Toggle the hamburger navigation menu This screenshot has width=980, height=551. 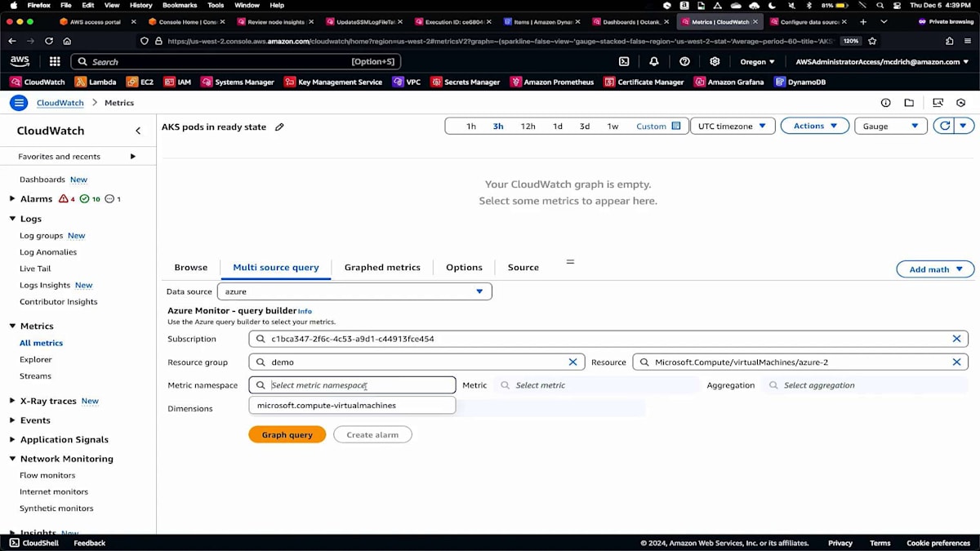(18, 103)
